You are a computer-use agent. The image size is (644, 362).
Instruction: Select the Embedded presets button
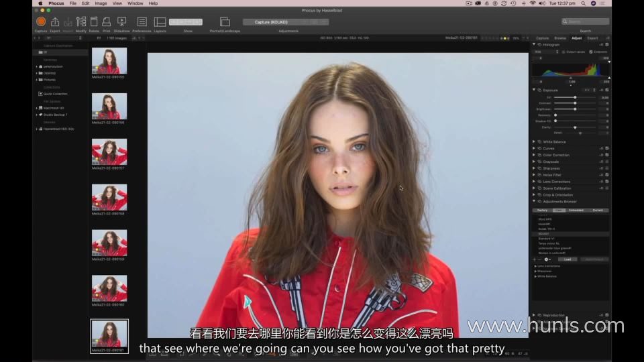(x=576, y=210)
